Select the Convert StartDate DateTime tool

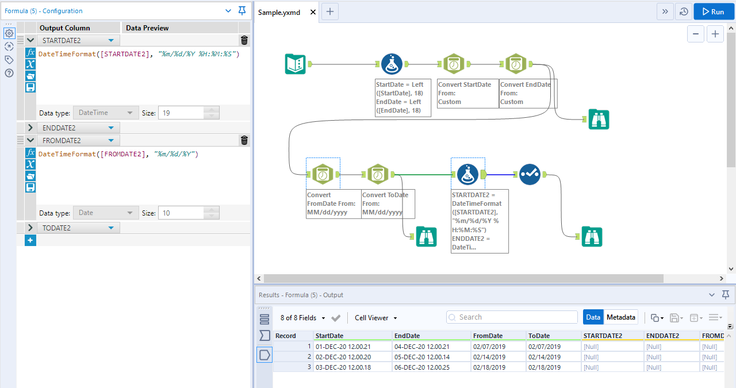pos(454,64)
